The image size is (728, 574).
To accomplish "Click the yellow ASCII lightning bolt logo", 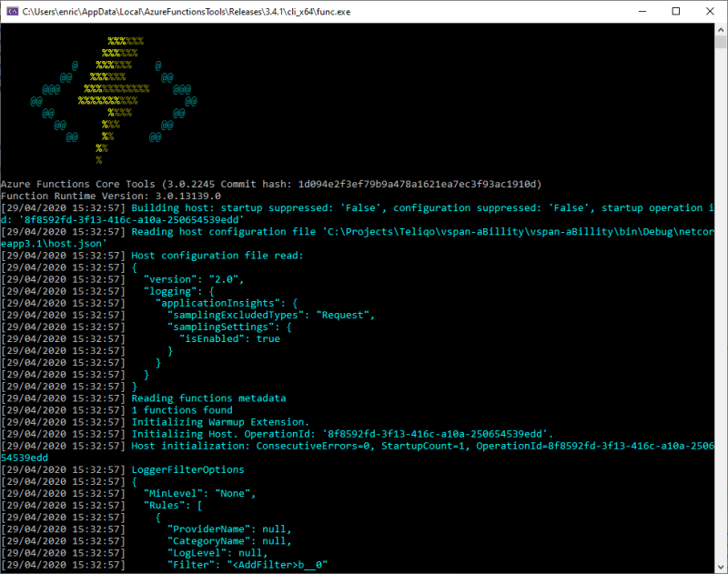I will tap(114, 101).
